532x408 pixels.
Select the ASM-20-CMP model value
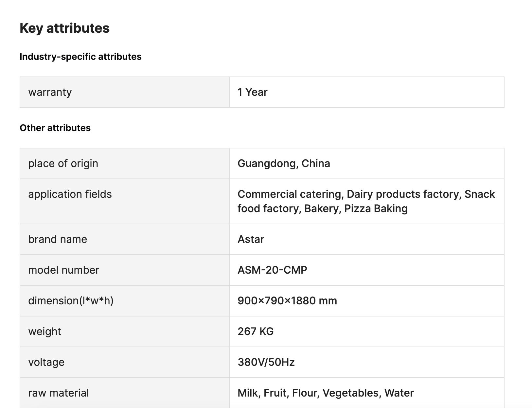(272, 270)
